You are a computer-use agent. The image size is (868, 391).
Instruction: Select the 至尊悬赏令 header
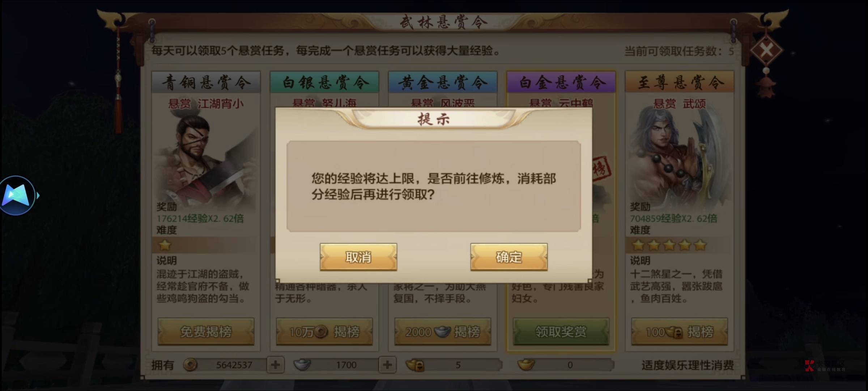[x=679, y=82]
